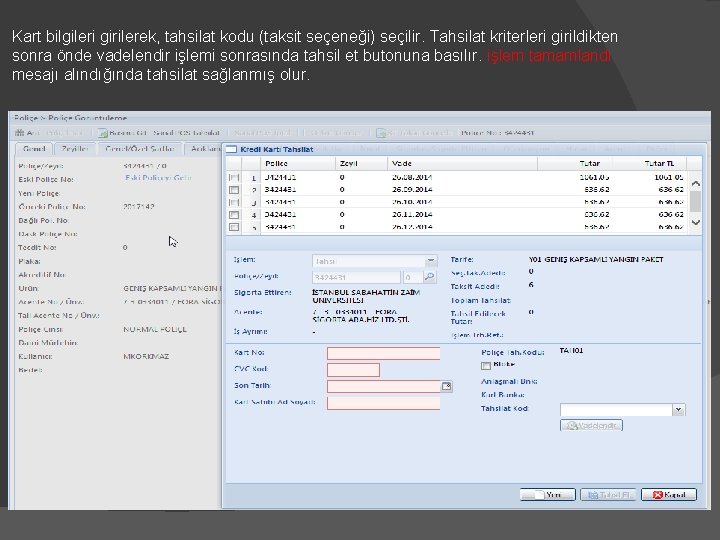Click Kullanıcı value MKORKMAZ
This screenshot has height=540, width=720.
pyautogui.click(x=146, y=356)
